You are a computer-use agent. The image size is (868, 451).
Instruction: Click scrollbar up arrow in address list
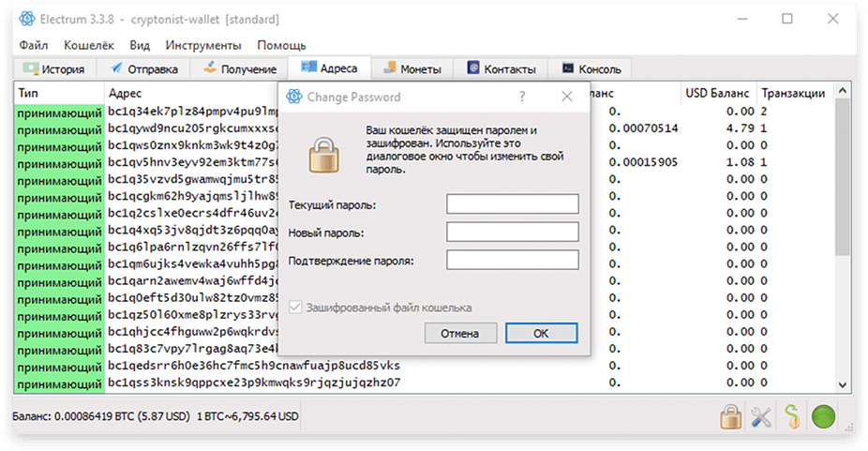pos(842,90)
